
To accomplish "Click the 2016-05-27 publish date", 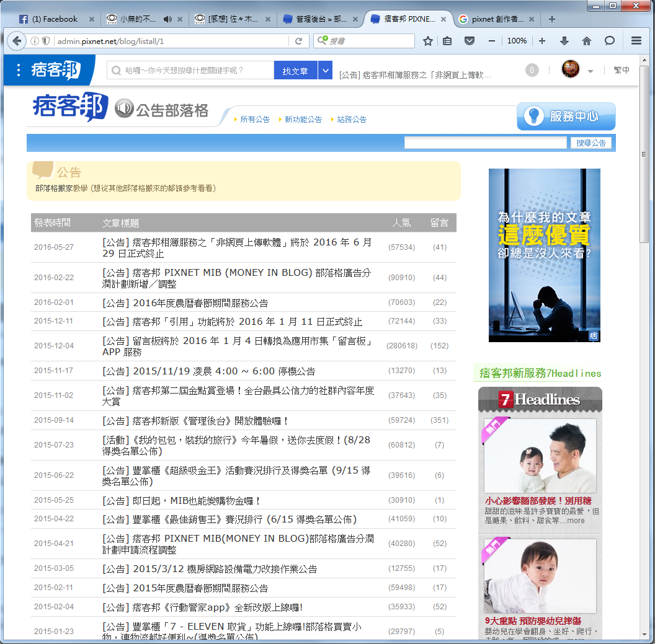I will [x=54, y=247].
